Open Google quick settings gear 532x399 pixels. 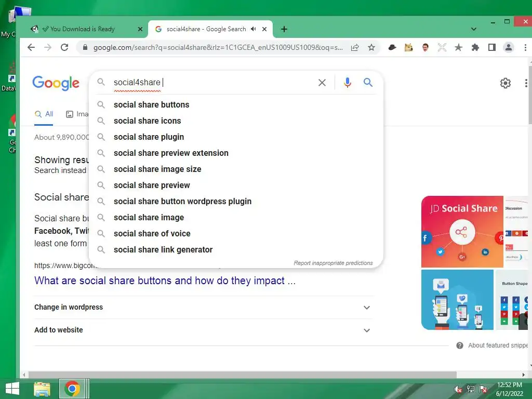(x=506, y=83)
